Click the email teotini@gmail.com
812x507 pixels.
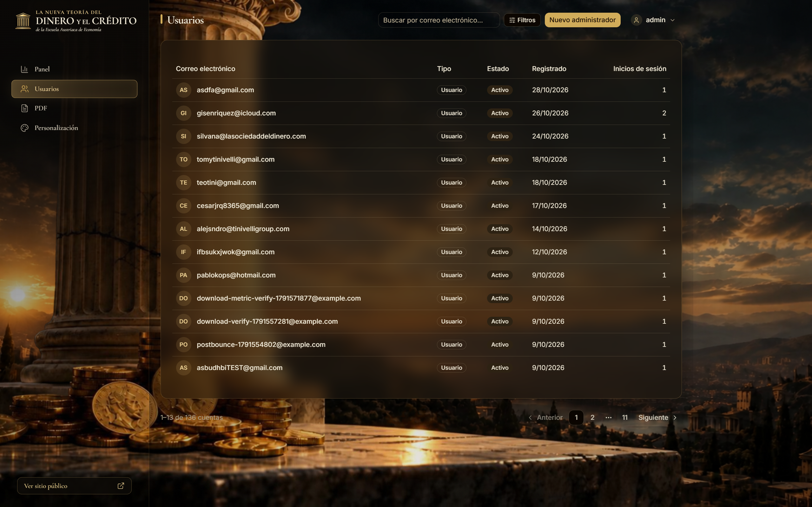tap(226, 182)
